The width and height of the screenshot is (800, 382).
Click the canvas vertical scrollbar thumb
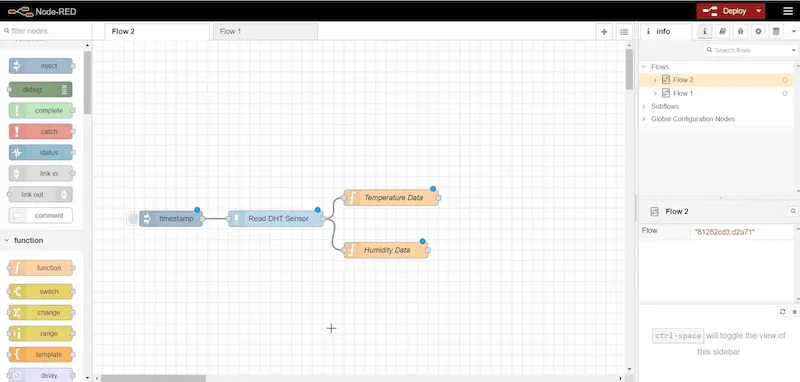(629, 69)
